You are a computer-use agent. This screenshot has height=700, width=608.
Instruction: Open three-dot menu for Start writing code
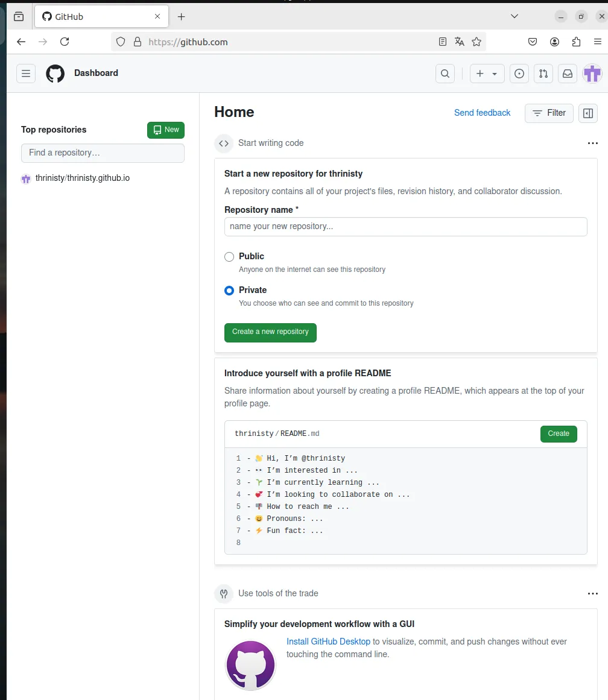[x=592, y=143]
